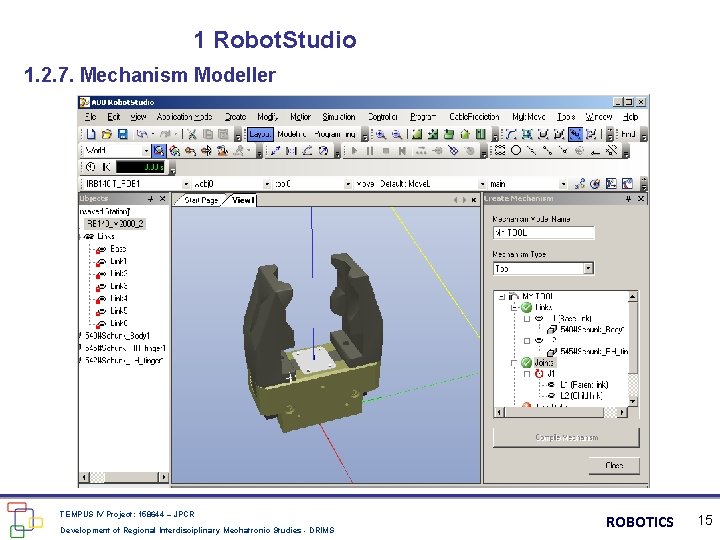This screenshot has height=540, width=720.
Task: Click the Play simulation button
Action: (x=354, y=151)
